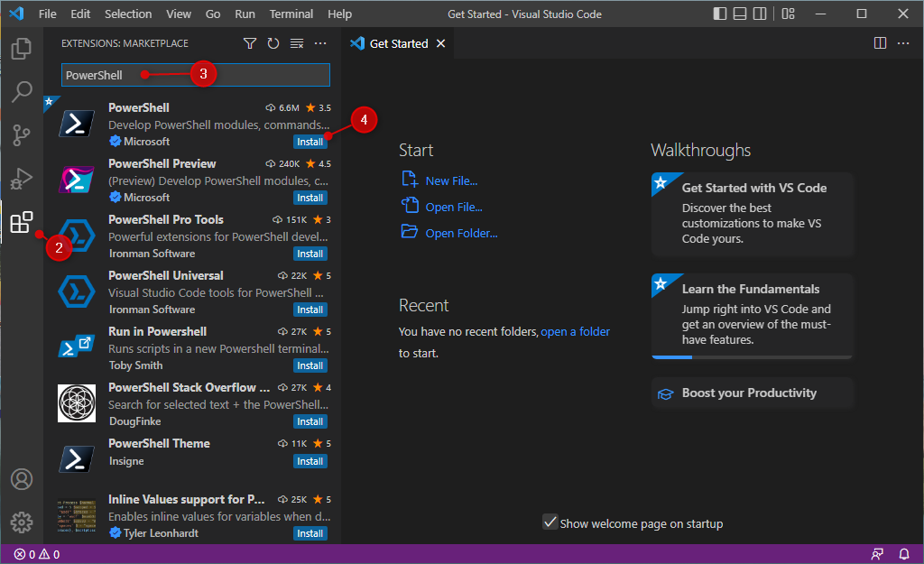
Task: Open the Extensions view in the Activity Bar
Action: click(x=22, y=221)
